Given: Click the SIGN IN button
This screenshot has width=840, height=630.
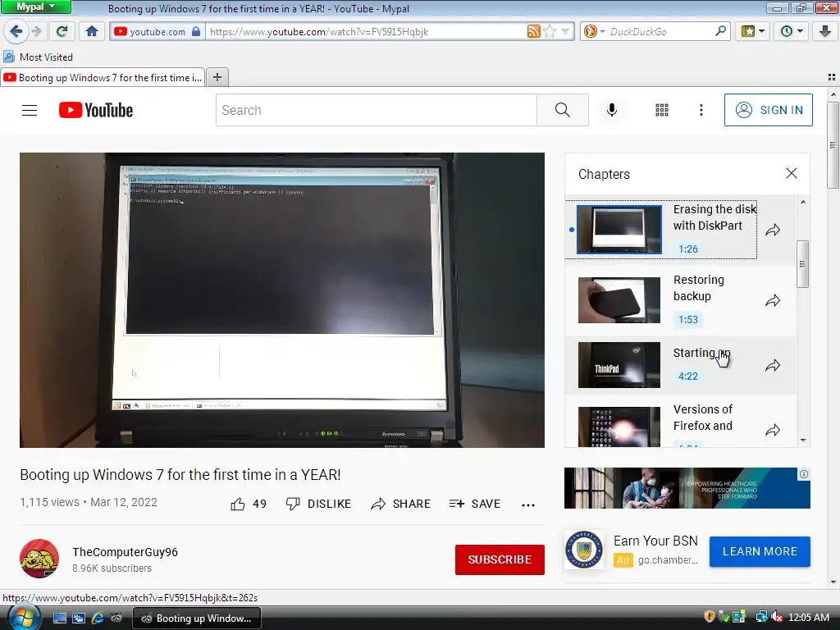Looking at the screenshot, I should [768, 111].
